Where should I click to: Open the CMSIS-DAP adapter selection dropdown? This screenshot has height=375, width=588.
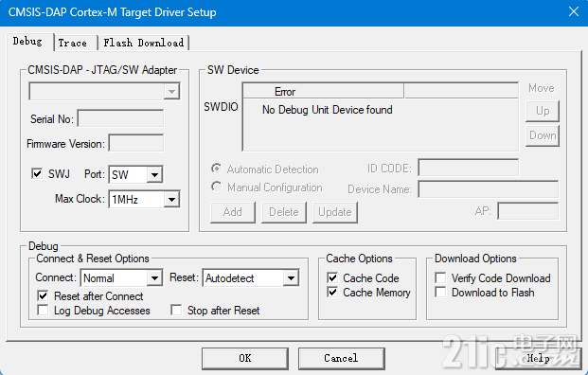tap(104, 91)
